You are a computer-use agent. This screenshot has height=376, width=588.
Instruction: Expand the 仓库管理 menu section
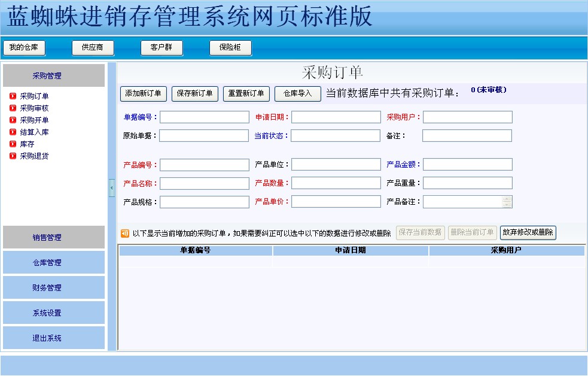click(54, 262)
